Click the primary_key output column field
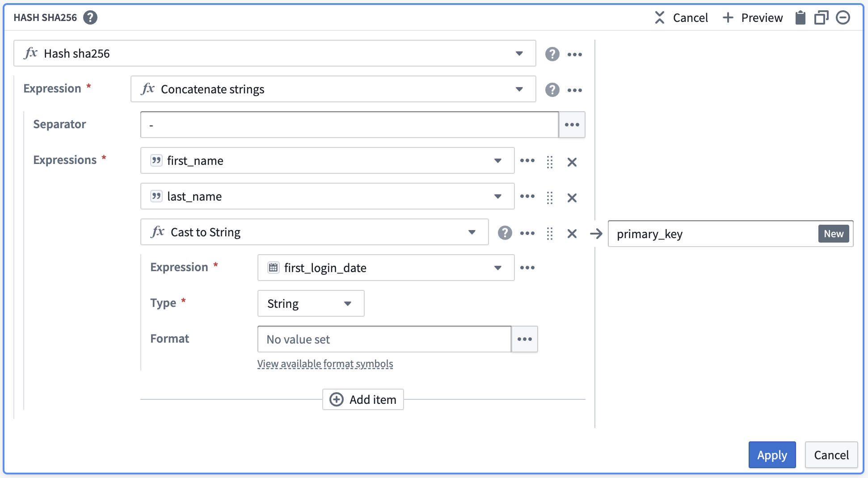This screenshot has height=478, width=868. click(x=713, y=234)
